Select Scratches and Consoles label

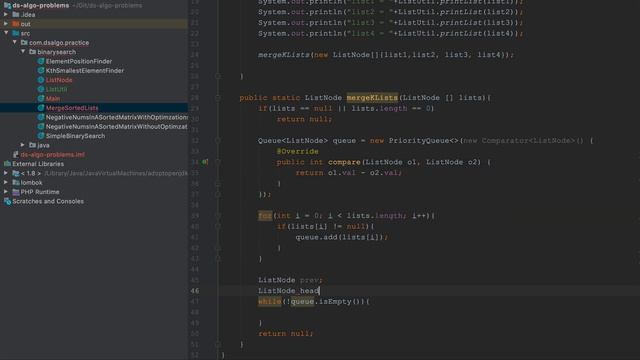48,201
